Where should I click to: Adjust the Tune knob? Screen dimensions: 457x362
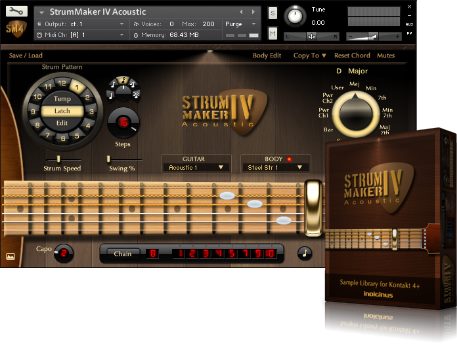(x=295, y=16)
